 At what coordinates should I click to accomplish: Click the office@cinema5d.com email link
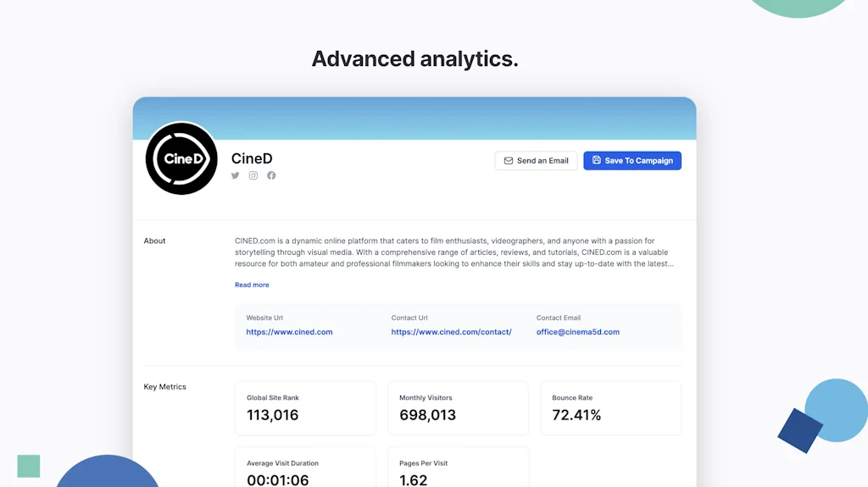(x=577, y=332)
